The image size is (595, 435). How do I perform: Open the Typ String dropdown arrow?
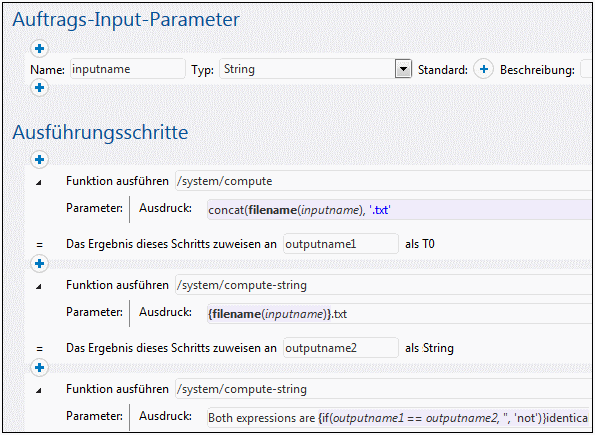tap(403, 69)
